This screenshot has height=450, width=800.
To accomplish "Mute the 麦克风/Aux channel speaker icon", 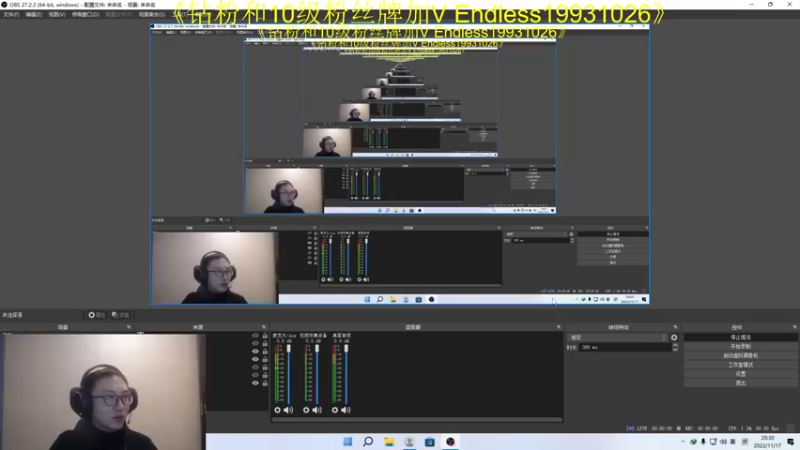I will coord(289,410).
